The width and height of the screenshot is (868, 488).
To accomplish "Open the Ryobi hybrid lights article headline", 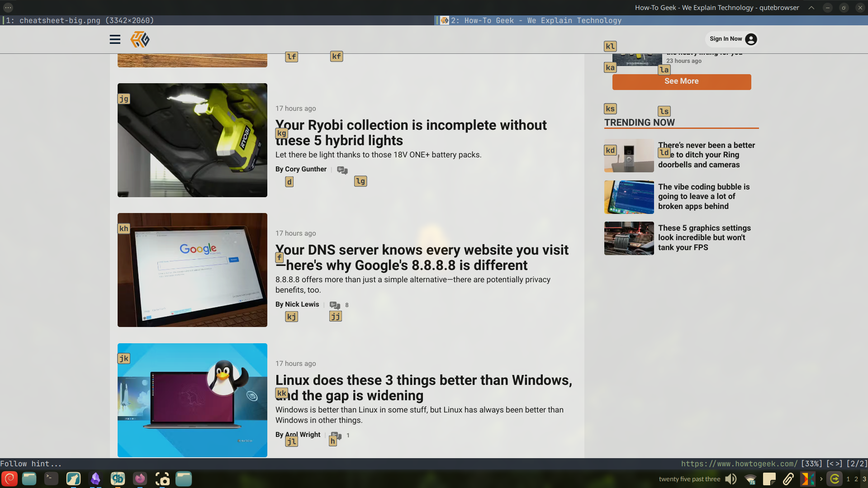I will point(411,133).
